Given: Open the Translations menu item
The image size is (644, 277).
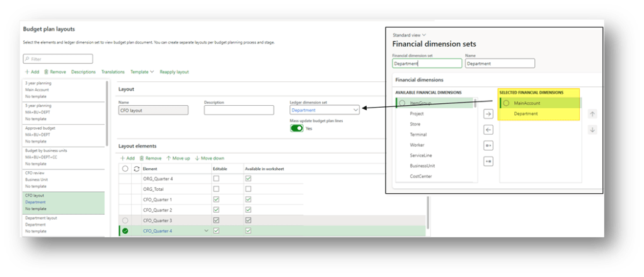Looking at the screenshot, I should tap(113, 72).
